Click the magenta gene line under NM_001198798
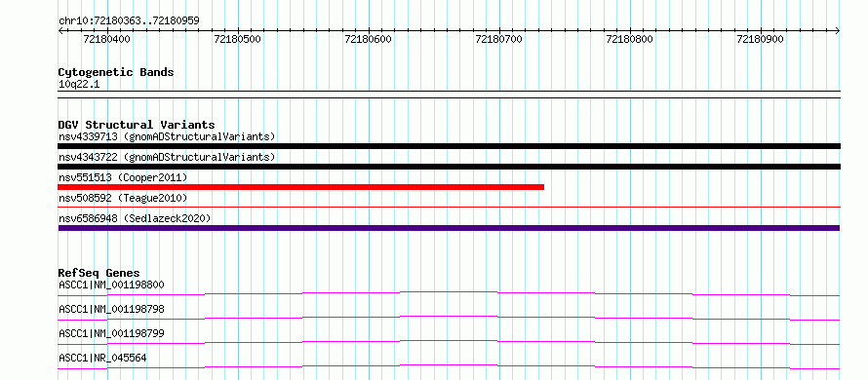868x380 pixels. point(449,318)
